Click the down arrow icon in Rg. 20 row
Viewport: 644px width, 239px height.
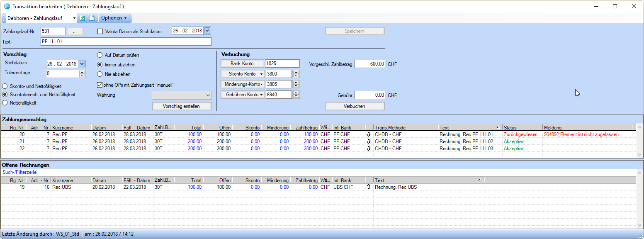369,134
